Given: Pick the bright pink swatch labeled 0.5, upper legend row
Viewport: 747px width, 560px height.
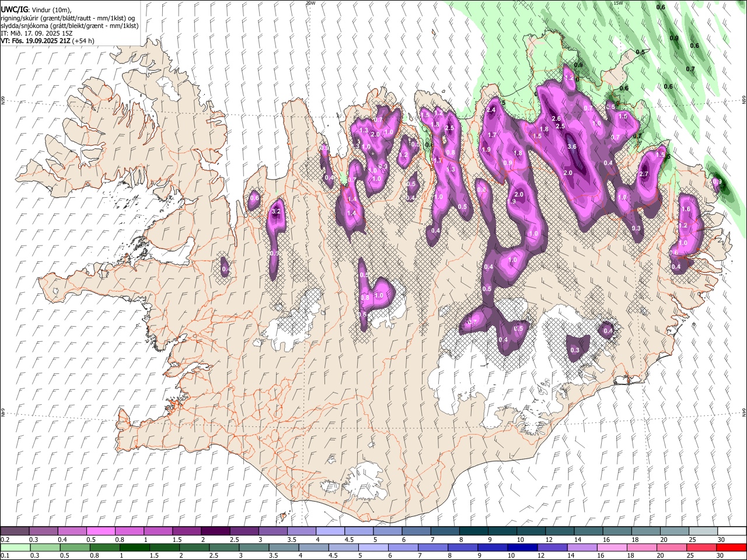Looking at the screenshot, I should click(x=100, y=531).
